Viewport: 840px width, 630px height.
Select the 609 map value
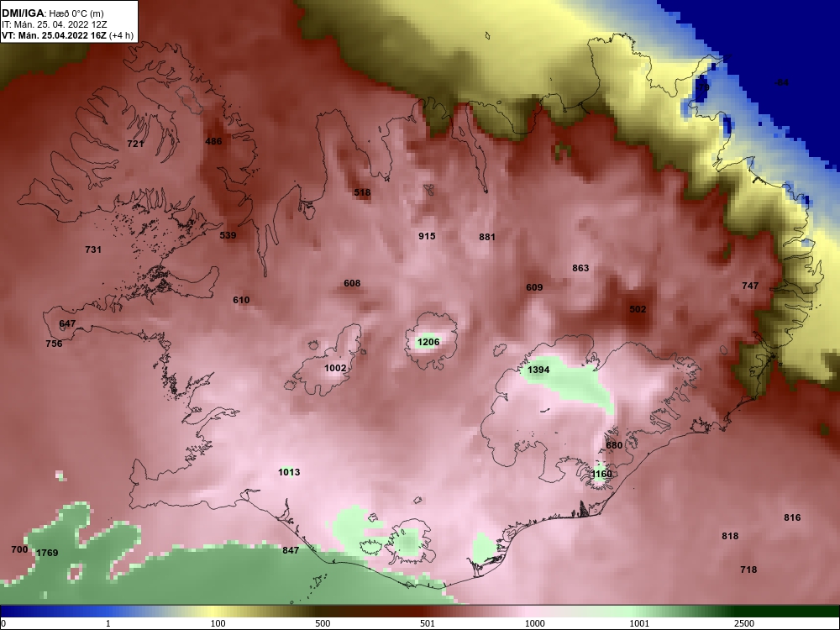tap(534, 287)
